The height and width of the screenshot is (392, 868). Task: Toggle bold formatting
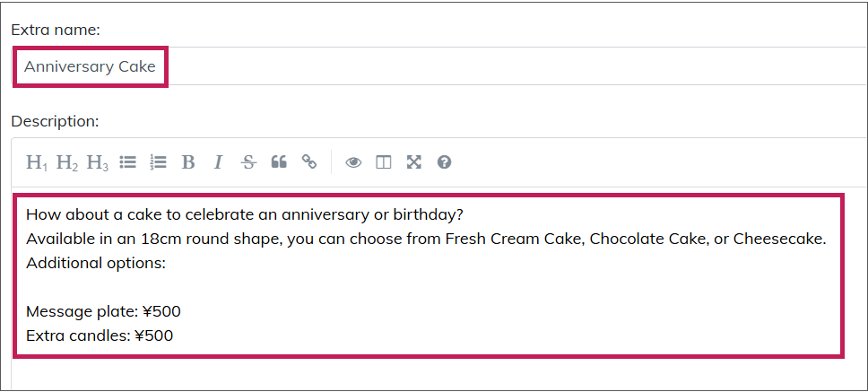(x=188, y=161)
